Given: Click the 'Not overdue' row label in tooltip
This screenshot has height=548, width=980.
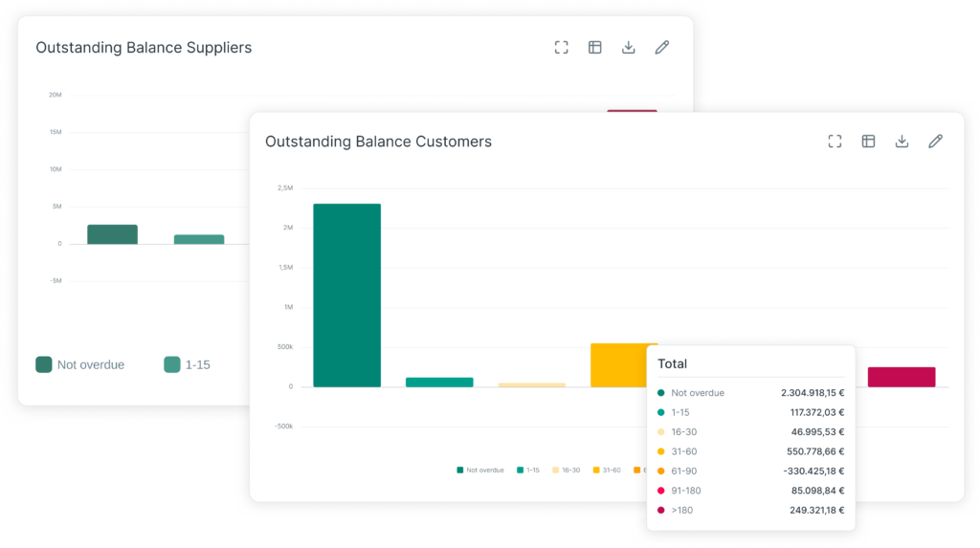Looking at the screenshot, I should tap(698, 393).
